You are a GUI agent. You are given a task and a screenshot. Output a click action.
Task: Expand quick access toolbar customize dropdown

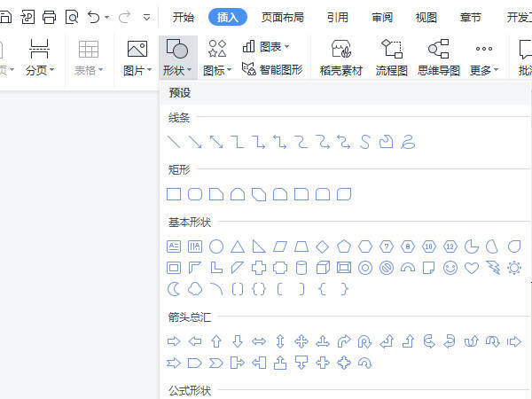[x=146, y=18]
